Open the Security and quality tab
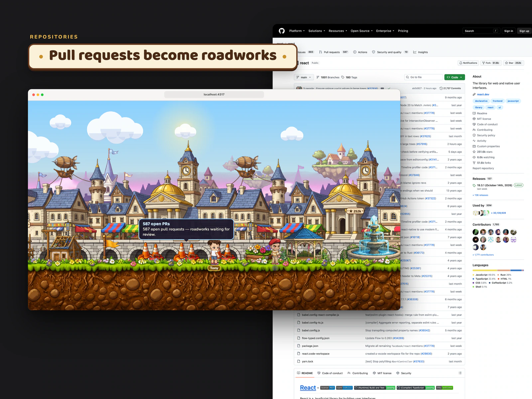The image size is (532, 399). pyautogui.click(x=390, y=52)
